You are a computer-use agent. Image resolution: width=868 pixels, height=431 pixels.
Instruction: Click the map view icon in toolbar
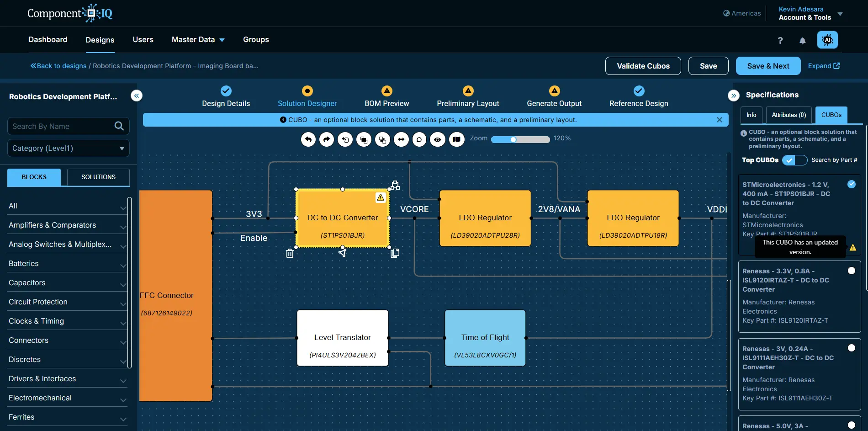point(456,139)
